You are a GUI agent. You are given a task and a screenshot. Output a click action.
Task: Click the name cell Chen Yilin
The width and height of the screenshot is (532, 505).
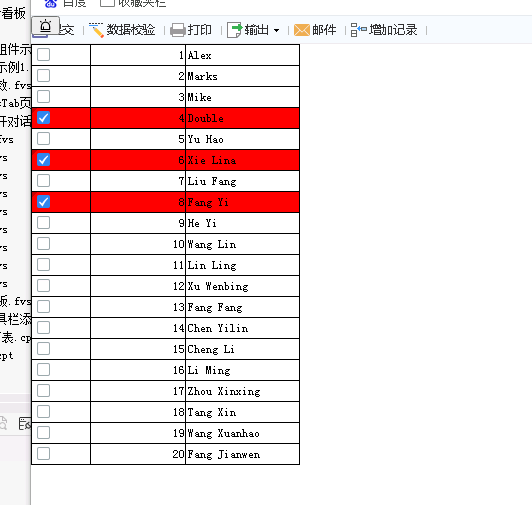[x=242, y=328]
